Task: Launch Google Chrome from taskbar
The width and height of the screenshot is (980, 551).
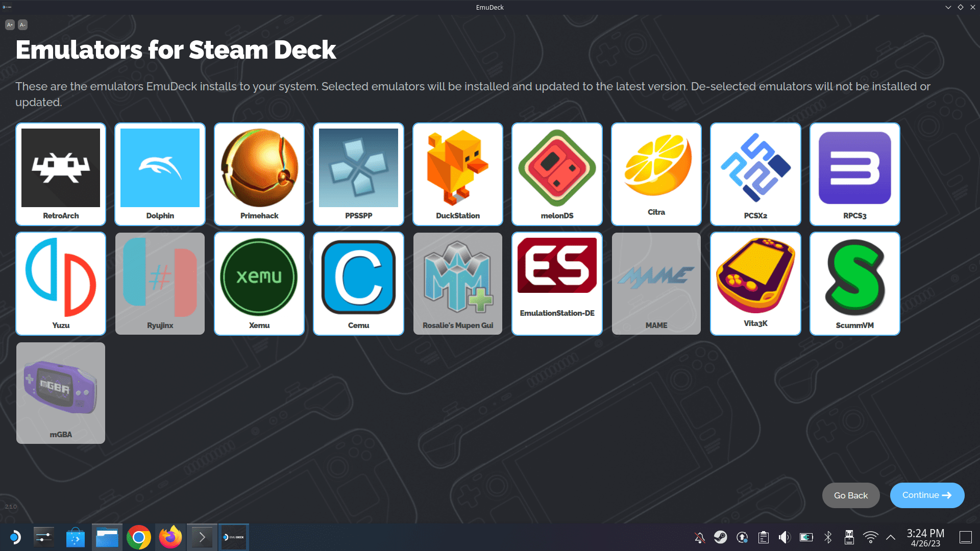Action: coord(139,537)
